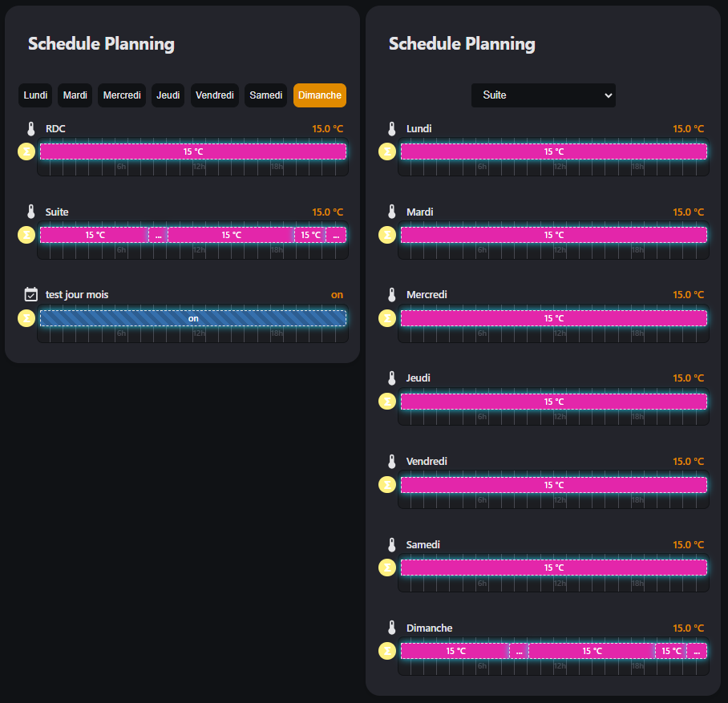Click the Jeudi day button
The height and width of the screenshot is (703, 728).
pos(168,95)
